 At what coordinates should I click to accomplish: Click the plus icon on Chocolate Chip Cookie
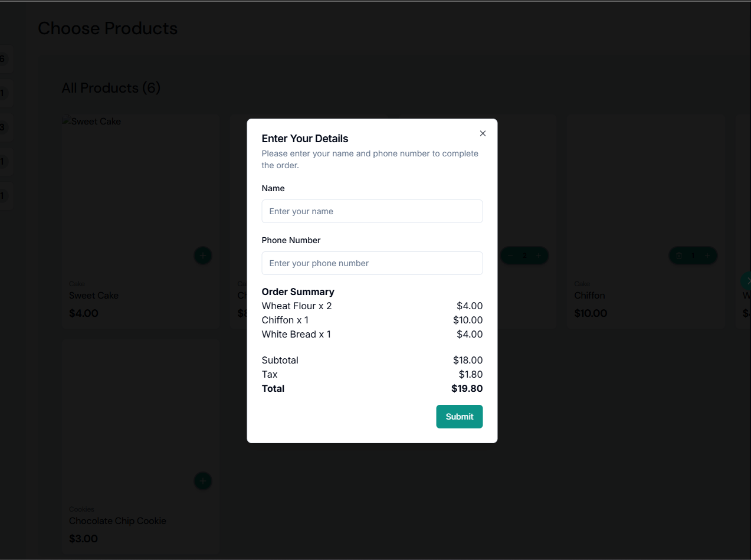pyautogui.click(x=203, y=481)
